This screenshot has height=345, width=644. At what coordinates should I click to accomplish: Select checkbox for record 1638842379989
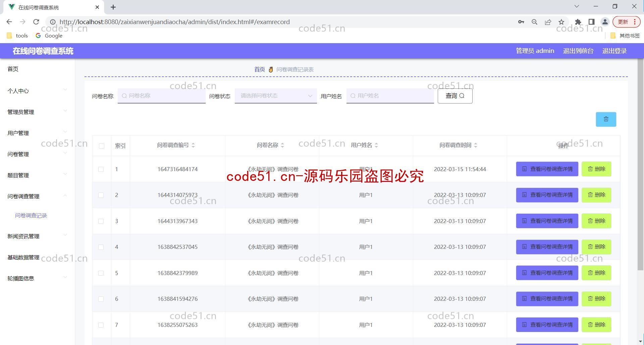(x=101, y=273)
